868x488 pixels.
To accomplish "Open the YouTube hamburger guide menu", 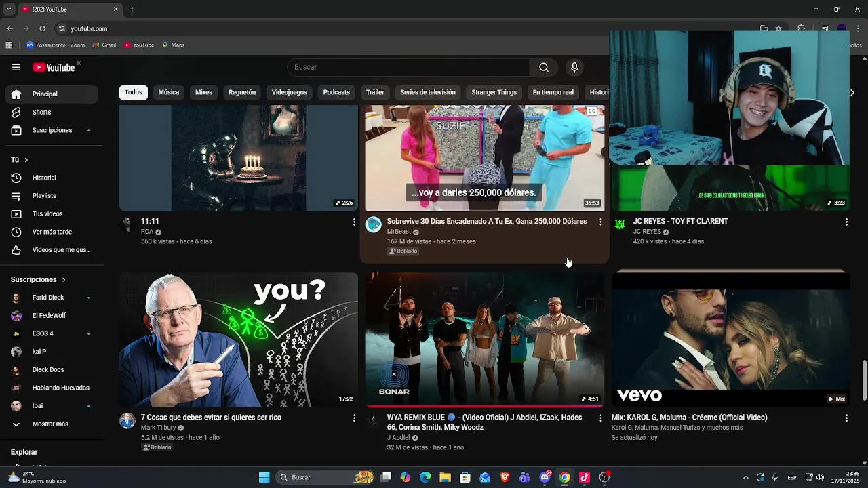I will (x=16, y=67).
